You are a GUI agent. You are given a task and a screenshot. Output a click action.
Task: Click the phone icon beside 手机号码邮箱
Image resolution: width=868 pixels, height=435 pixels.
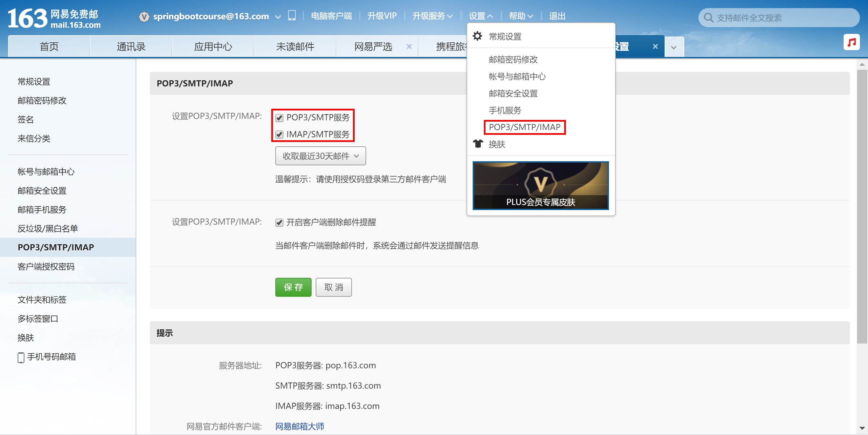[x=21, y=357]
